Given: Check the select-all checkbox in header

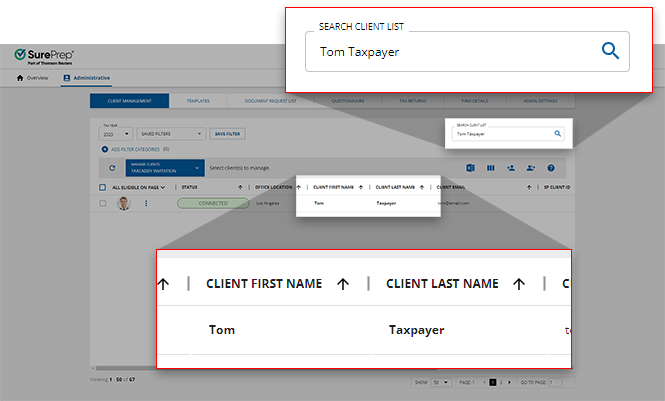Looking at the screenshot, I should point(102,187).
